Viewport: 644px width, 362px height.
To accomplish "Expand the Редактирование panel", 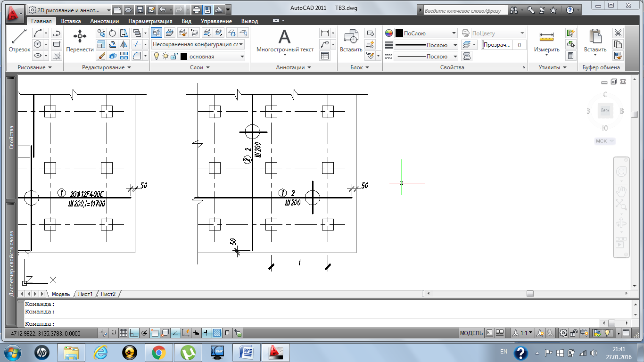I will tap(107, 67).
